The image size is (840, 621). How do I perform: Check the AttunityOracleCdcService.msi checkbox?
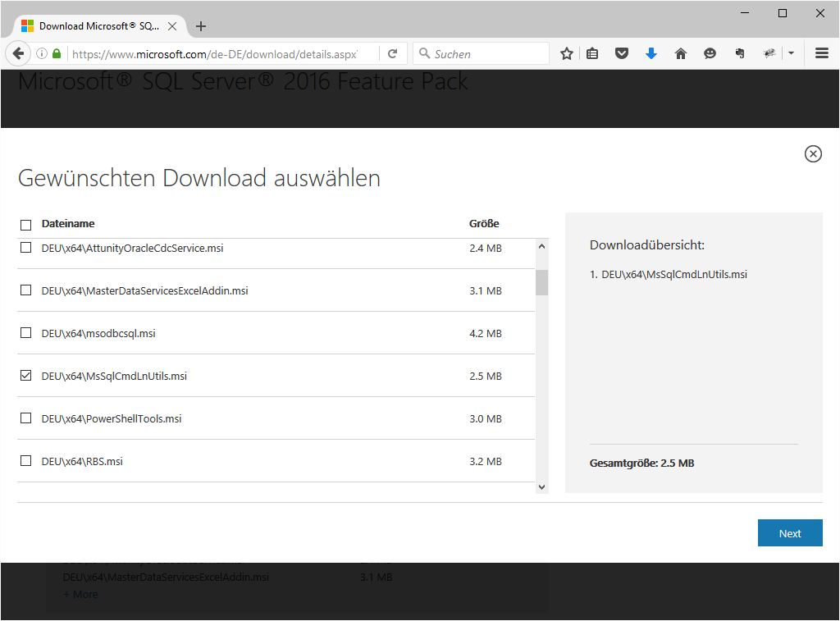pos(25,248)
